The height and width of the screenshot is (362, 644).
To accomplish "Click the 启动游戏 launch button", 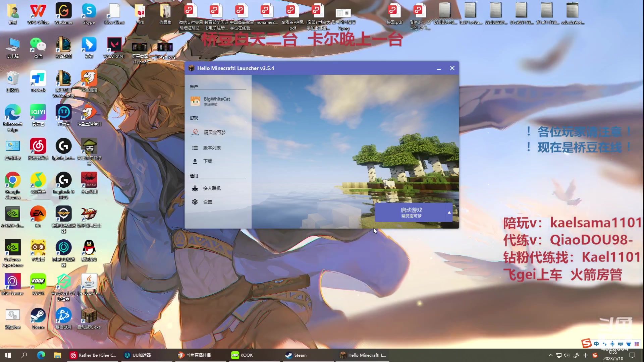I will 411,213.
